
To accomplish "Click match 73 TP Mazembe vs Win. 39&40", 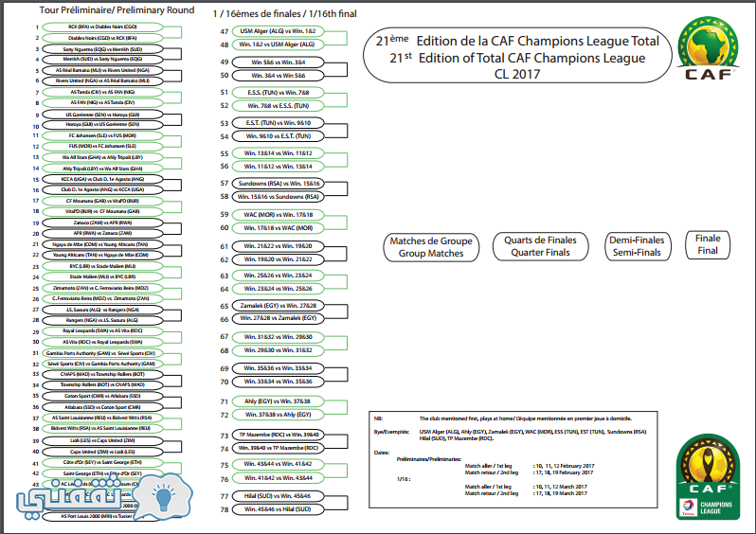I will click(x=278, y=435).
